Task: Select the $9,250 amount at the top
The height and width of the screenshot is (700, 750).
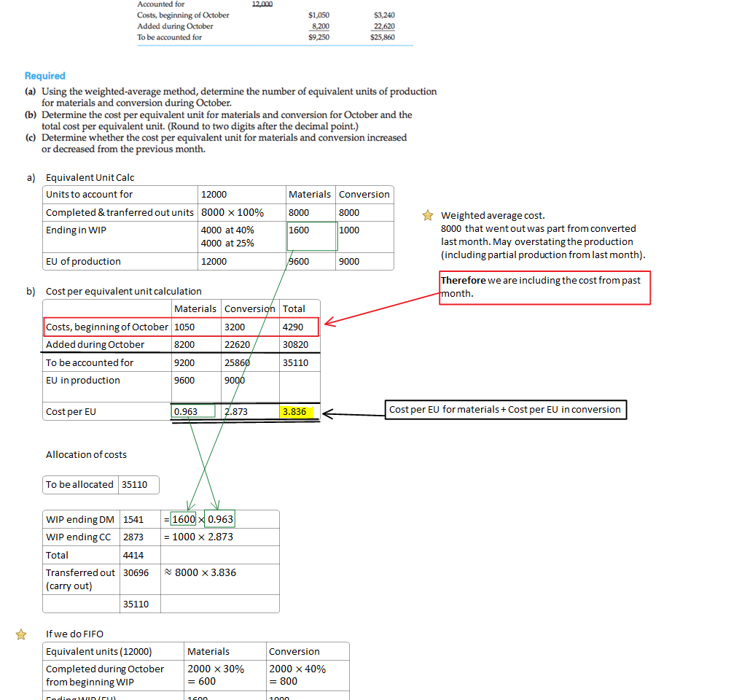Action: (319, 37)
